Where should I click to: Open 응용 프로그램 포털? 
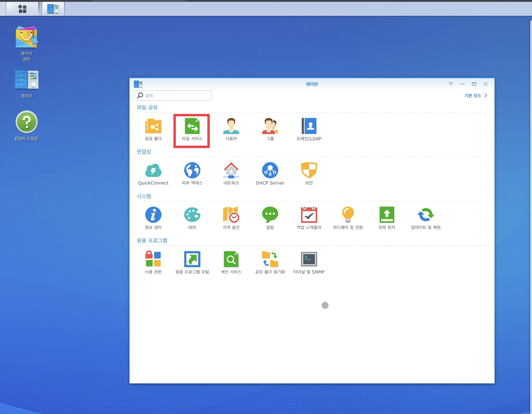192,263
